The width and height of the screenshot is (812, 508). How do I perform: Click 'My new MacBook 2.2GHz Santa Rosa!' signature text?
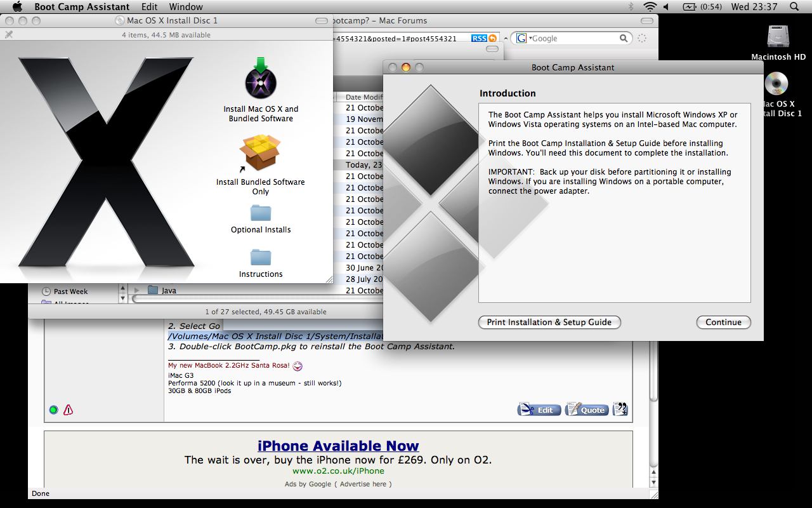(x=229, y=365)
